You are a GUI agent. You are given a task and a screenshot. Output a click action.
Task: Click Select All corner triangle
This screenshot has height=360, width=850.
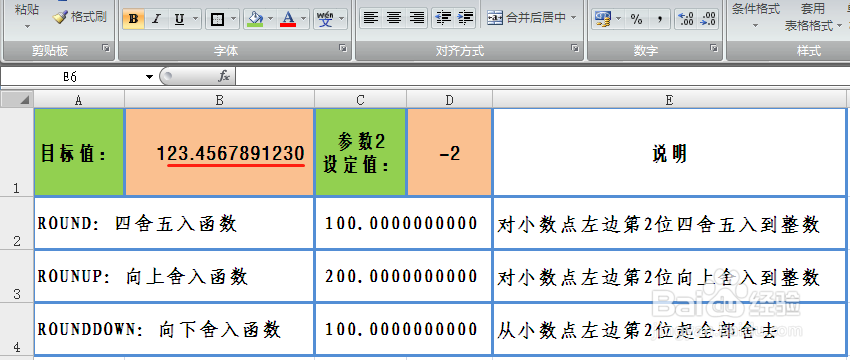coord(17,100)
